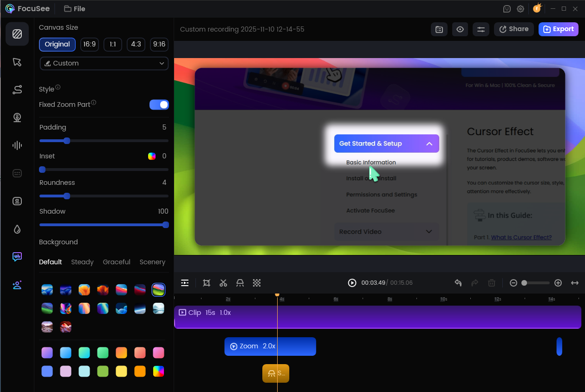Click the timeline zoom slider handle
This screenshot has width=585, height=392.
pyautogui.click(x=524, y=283)
